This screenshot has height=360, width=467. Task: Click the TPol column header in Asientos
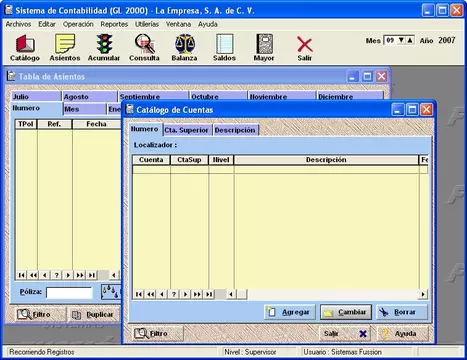[x=26, y=124]
